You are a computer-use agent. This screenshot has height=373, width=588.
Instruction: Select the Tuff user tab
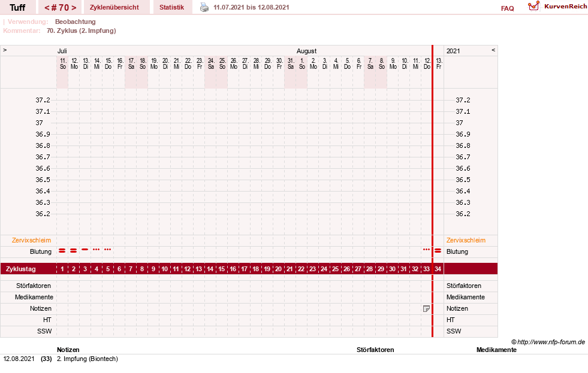(17, 7)
